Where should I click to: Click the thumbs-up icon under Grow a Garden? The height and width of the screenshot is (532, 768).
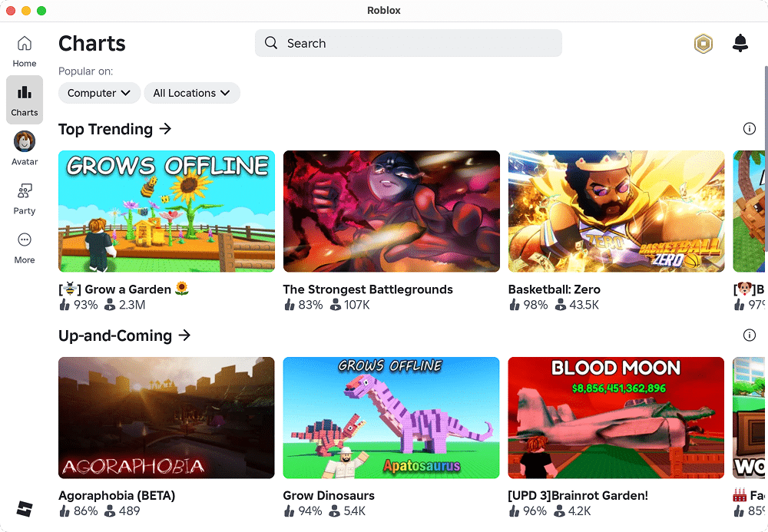click(x=65, y=305)
